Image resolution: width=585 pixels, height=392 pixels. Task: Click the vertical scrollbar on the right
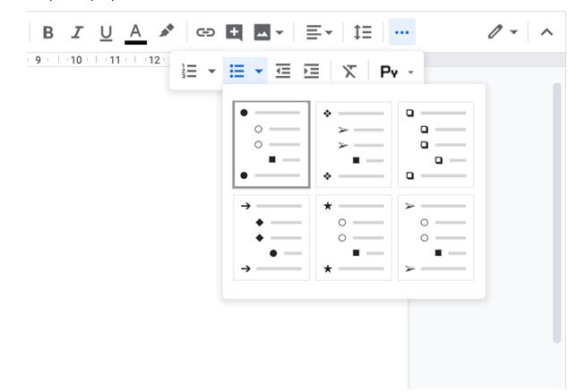(556, 215)
